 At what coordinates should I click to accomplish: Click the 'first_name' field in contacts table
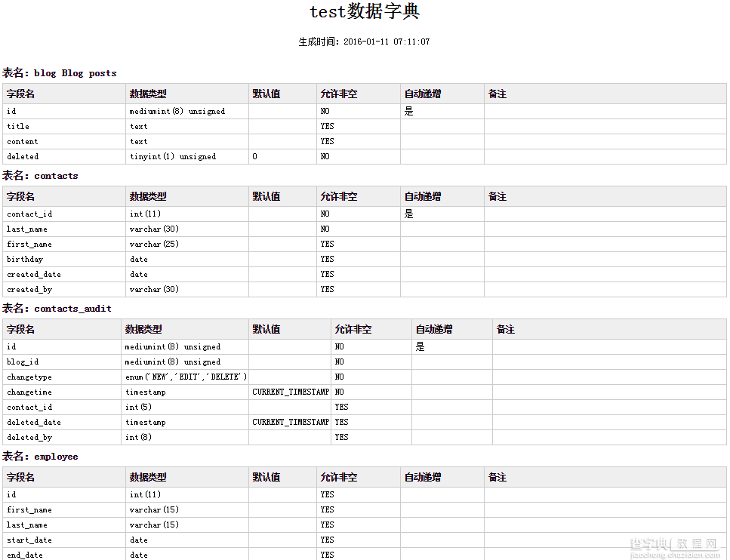(x=64, y=244)
